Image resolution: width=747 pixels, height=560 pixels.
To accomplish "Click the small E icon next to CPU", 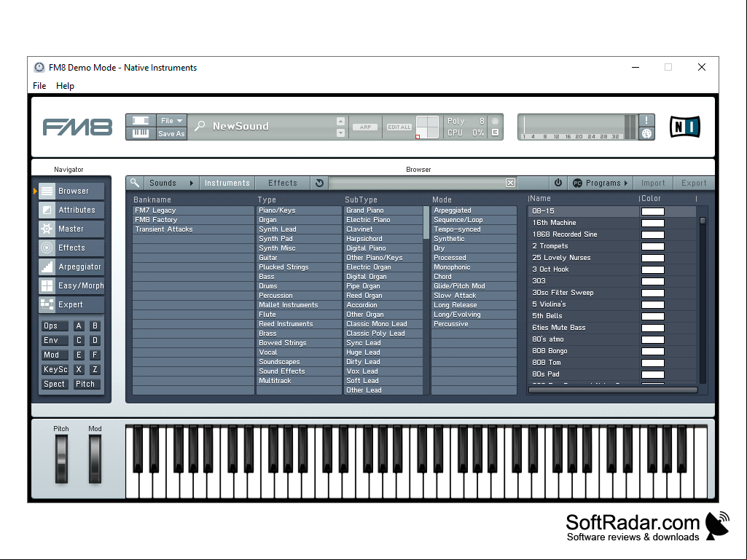I will tap(496, 133).
